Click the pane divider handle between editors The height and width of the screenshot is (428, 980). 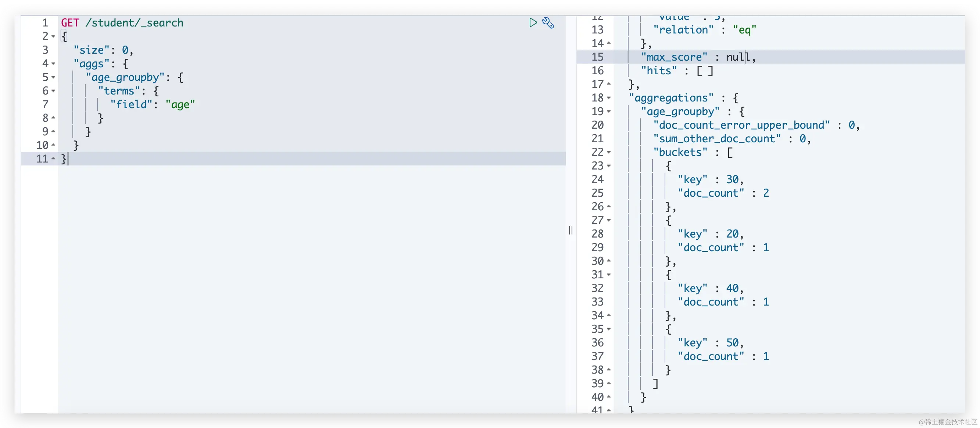coord(571,230)
